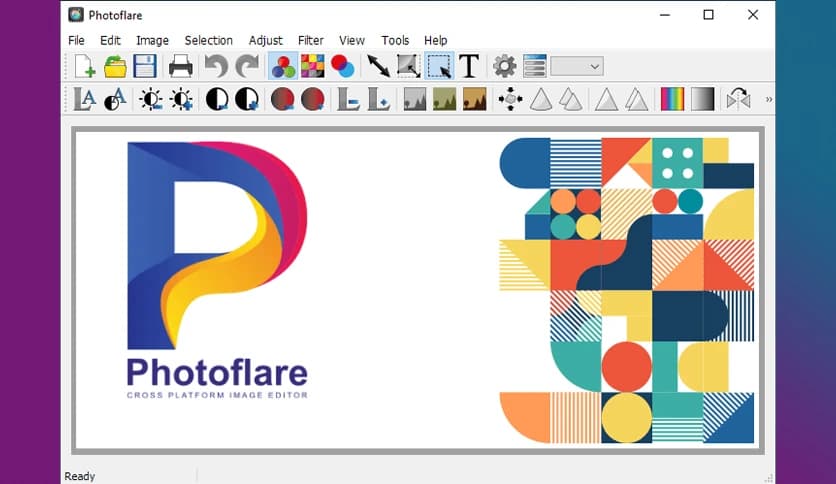Viewport: 836px width, 484px height.
Task: Increase gamma with L plus icon
Action: click(379, 99)
